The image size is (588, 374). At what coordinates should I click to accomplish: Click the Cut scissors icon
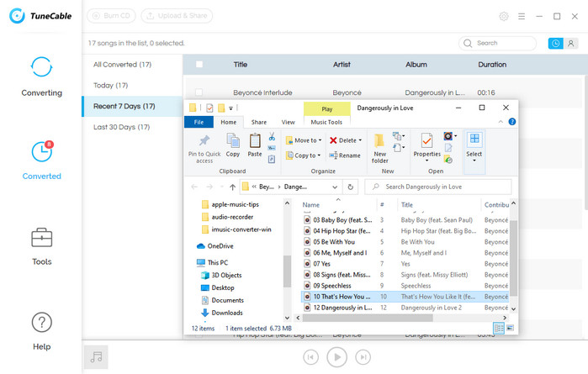click(272, 136)
